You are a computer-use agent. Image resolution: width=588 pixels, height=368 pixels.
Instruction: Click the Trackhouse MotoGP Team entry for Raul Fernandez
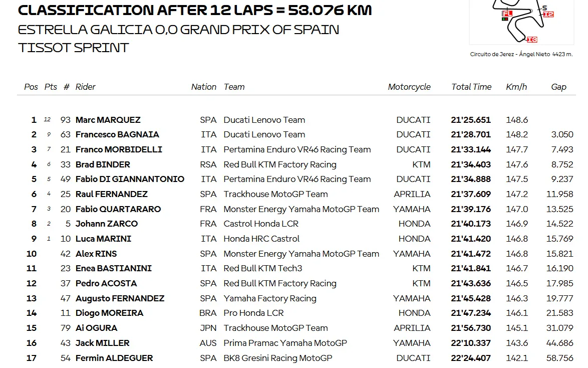(275, 194)
